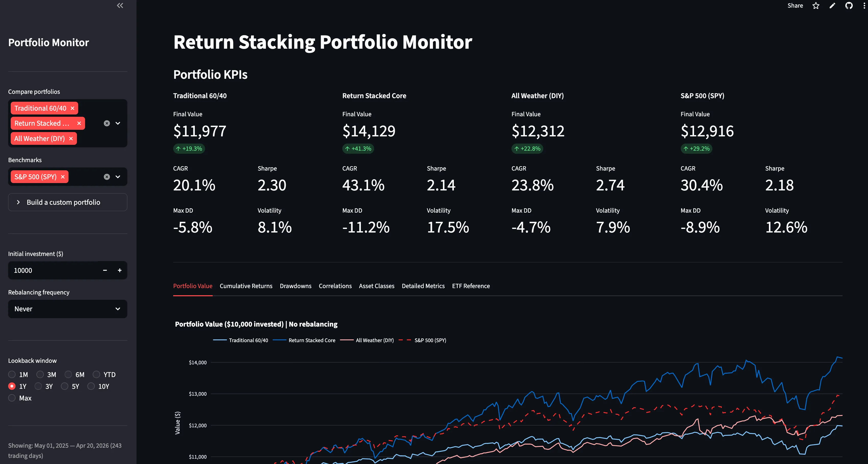Open the Asset Classes tab
The width and height of the screenshot is (868, 464).
click(377, 286)
